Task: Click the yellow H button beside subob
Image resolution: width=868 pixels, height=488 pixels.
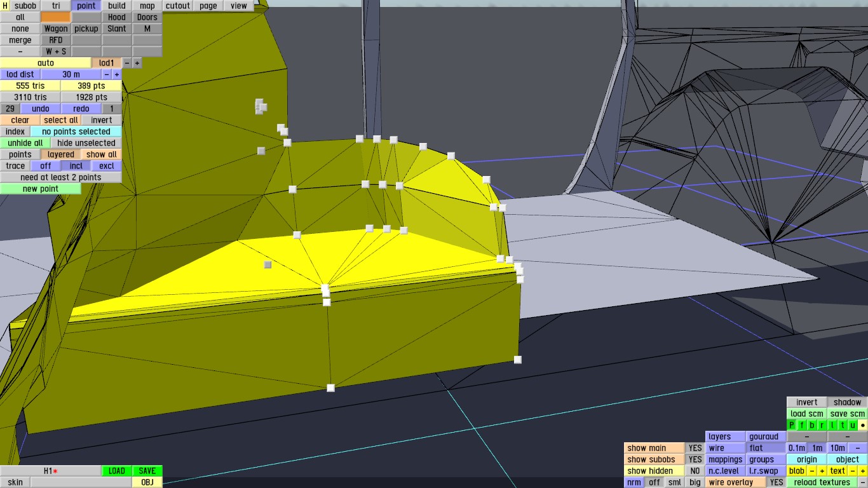Action: [x=5, y=6]
